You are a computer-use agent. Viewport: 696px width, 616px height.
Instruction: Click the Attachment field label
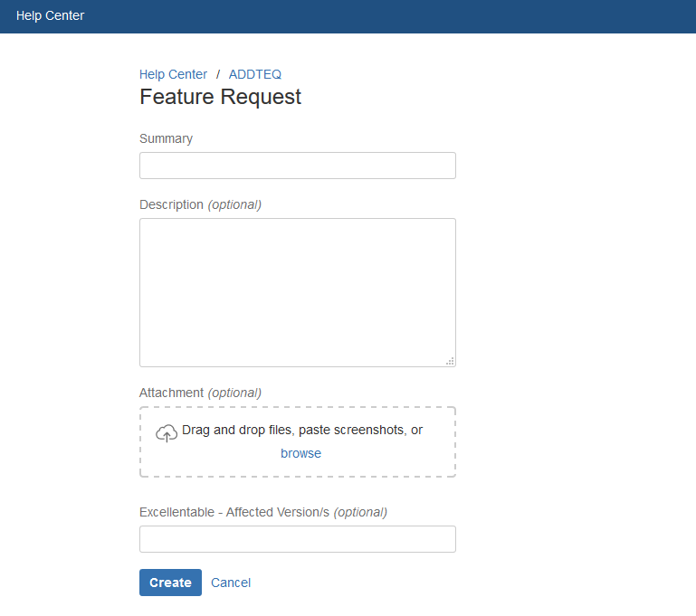pos(171,393)
